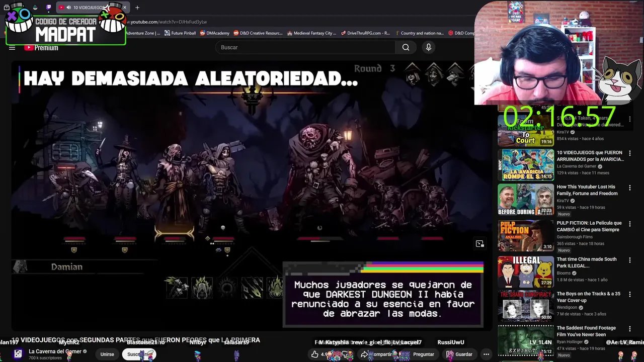Click the browser address bar URL
644x362 pixels.
(x=166, y=22)
